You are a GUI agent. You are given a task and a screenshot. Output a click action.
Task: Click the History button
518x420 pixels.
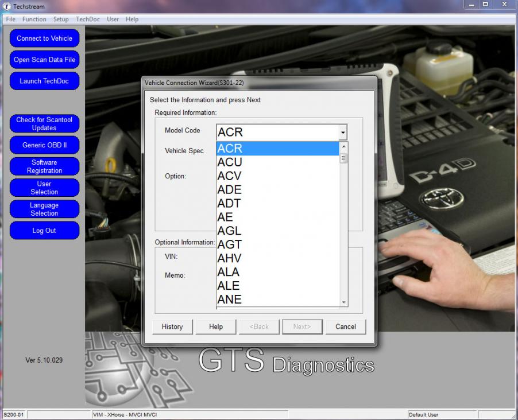pyautogui.click(x=172, y=326)
